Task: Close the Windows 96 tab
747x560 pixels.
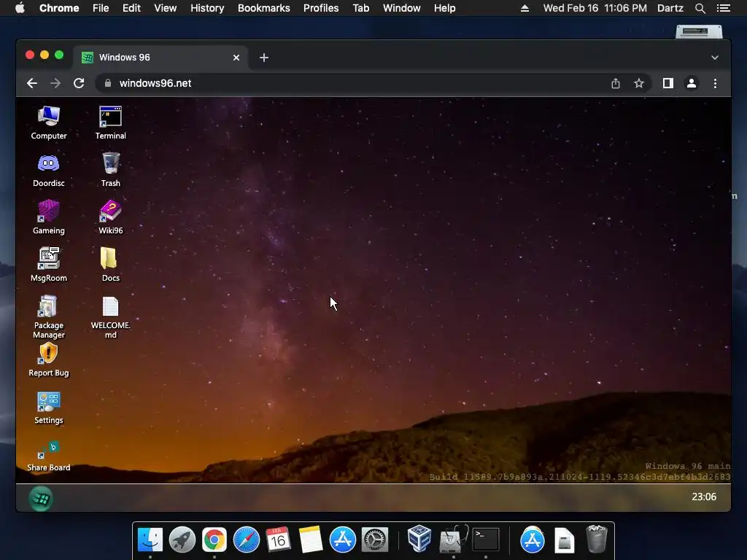Action: (x=236, y=58)
